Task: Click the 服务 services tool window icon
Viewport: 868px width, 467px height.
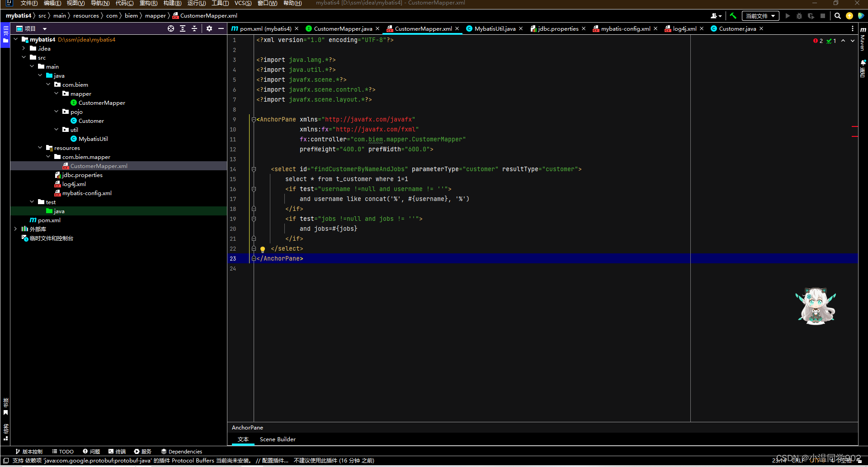Action: tap(142, 451)
